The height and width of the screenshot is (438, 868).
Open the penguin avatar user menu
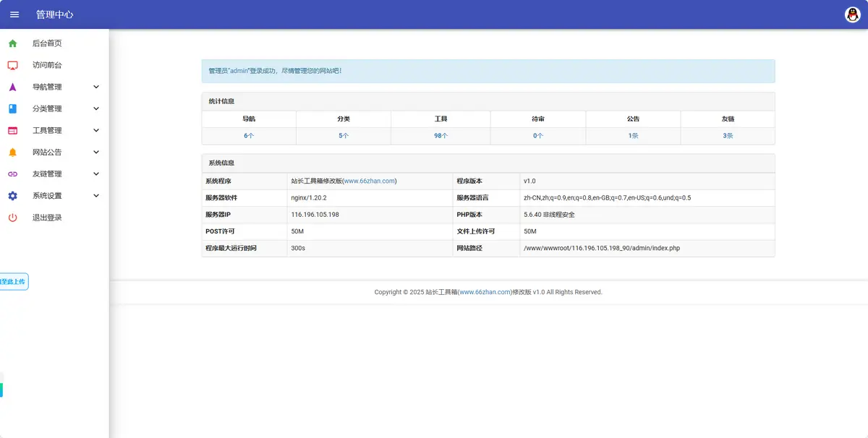coord(853,14)
